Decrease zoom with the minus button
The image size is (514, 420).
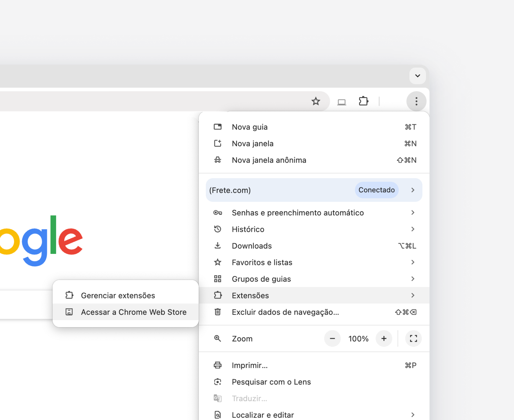click(x=332, y=338)
